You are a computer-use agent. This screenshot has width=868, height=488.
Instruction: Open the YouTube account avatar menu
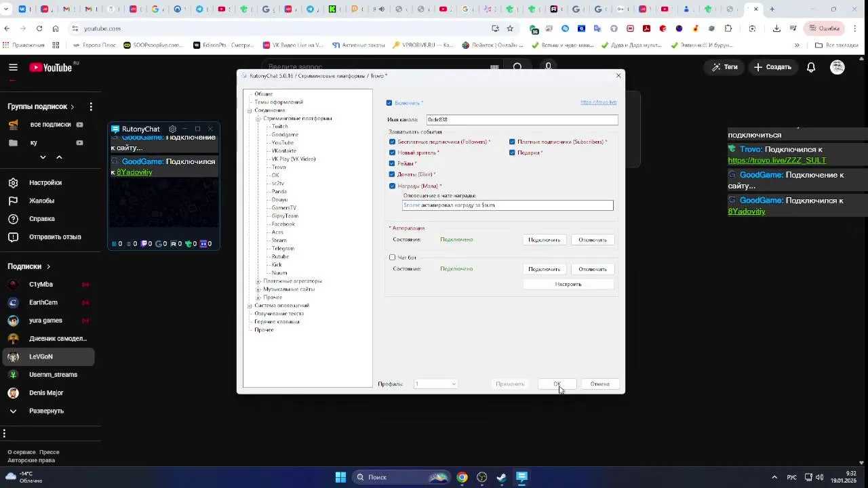coord(837,67)
